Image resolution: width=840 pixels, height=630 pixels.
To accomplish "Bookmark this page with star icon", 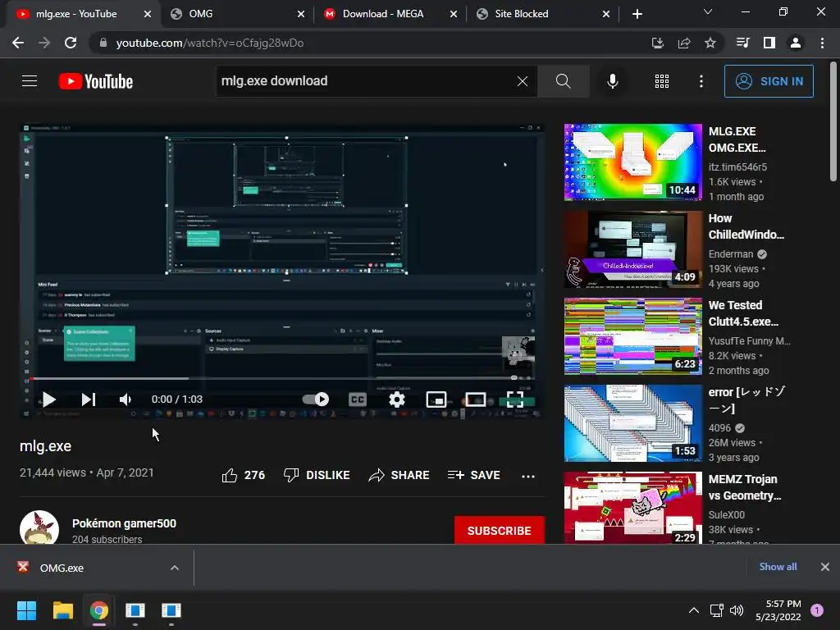I will [710, 43].
